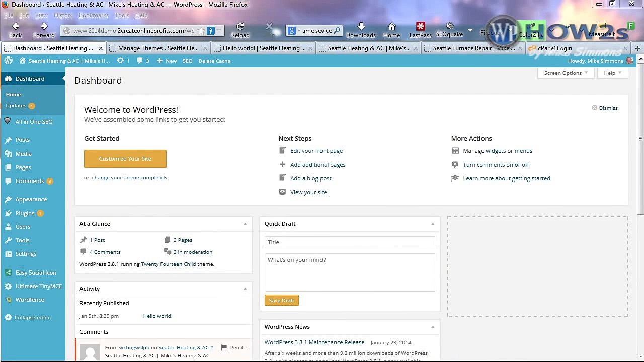Collapse the admin sidebar menu
Image resolution: width=644 pixels, height=362 pixels.
pyautogui.click(x=28, y=317)
